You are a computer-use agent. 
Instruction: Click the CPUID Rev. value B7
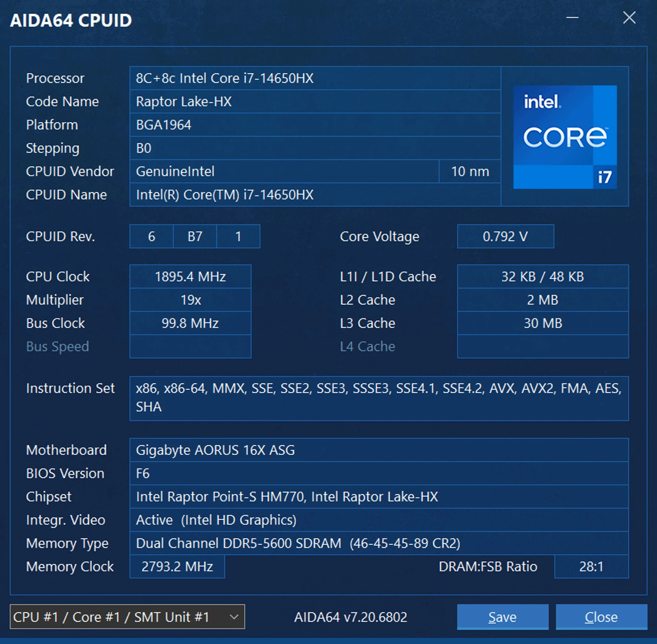coord(195,236)
